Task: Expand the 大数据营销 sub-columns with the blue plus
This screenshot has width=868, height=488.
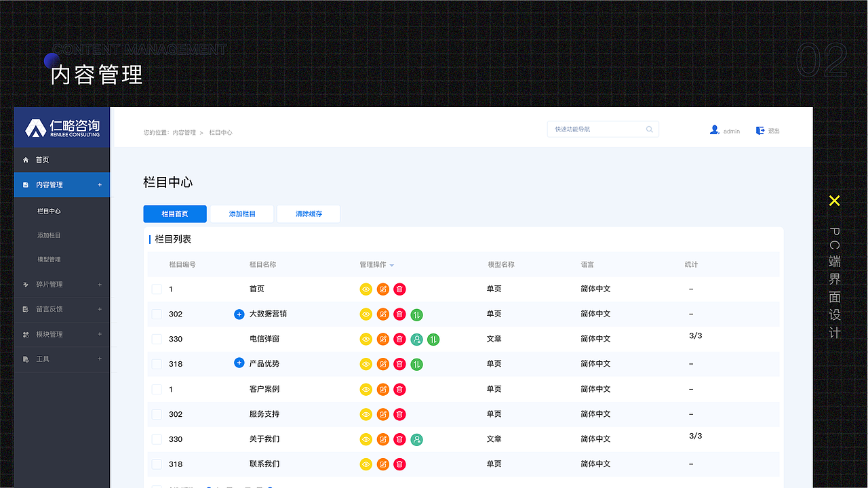Action: (239, 314)
